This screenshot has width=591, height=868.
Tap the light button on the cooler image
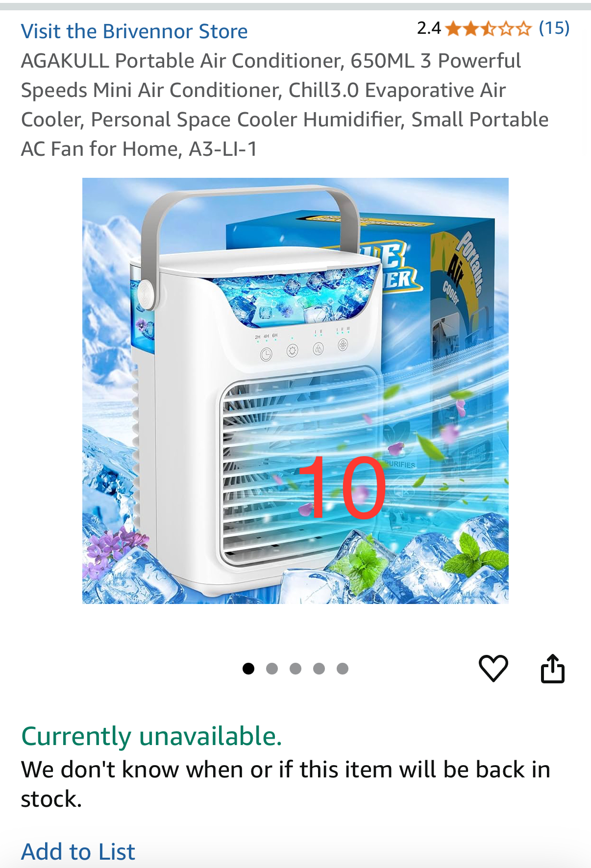[x=293, y=351]
